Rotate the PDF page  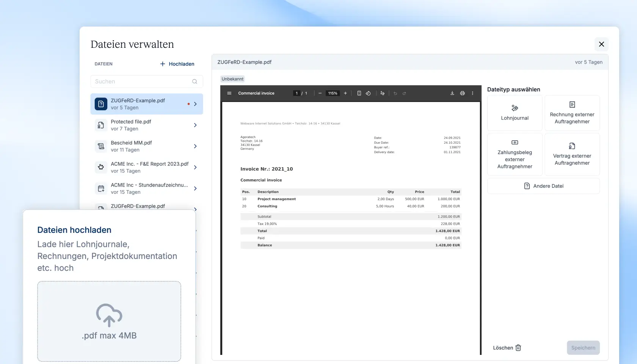(368, 93)
